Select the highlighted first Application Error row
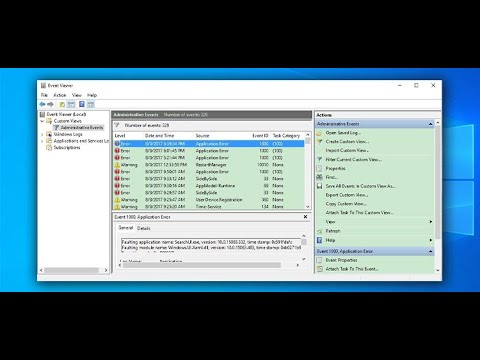The image size is (480, 360). (x=209, y=144)
